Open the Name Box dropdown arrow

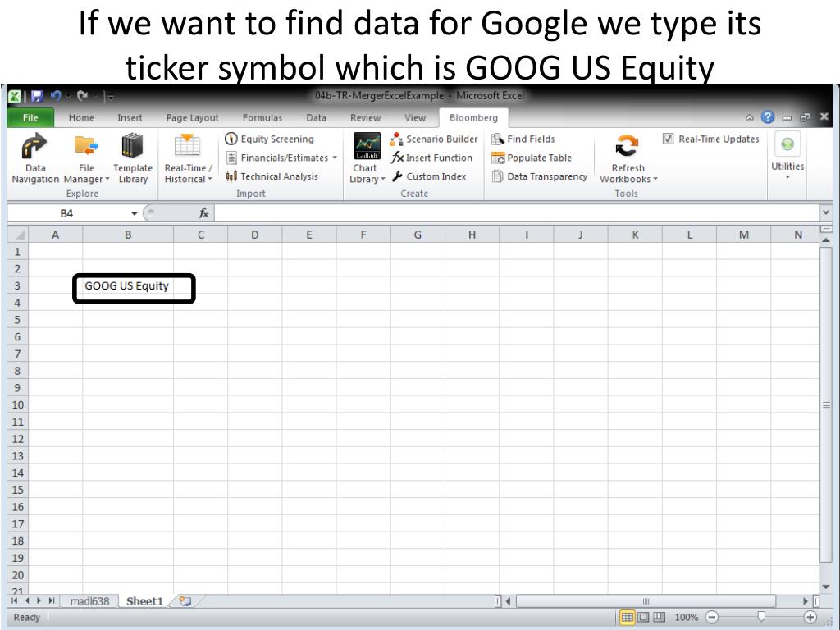point(134,214)
